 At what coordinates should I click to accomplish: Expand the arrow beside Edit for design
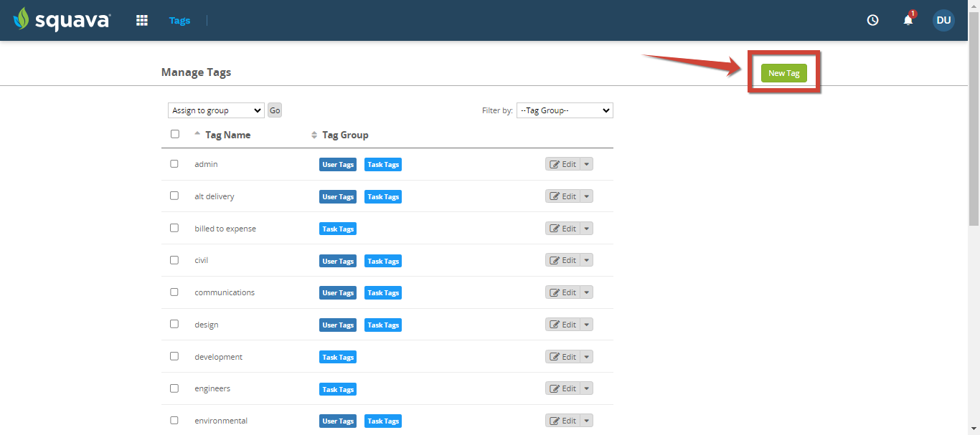(x=587, y=325)
